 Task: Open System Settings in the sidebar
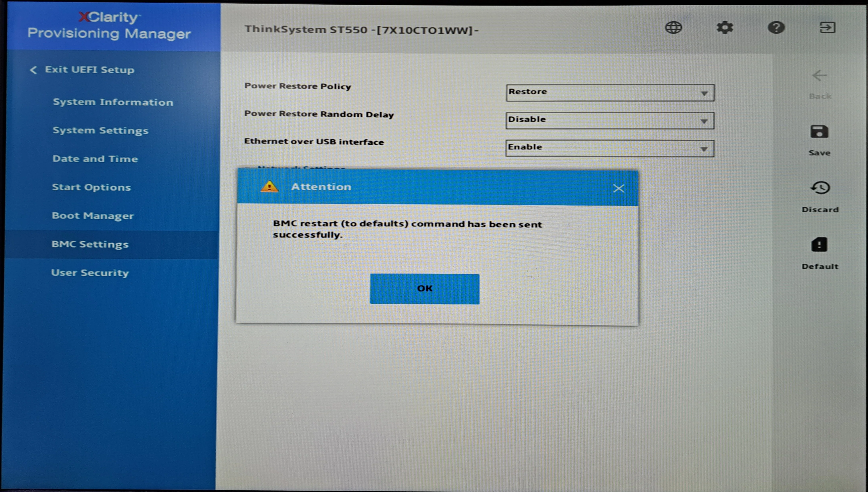[x=100, y=131]
